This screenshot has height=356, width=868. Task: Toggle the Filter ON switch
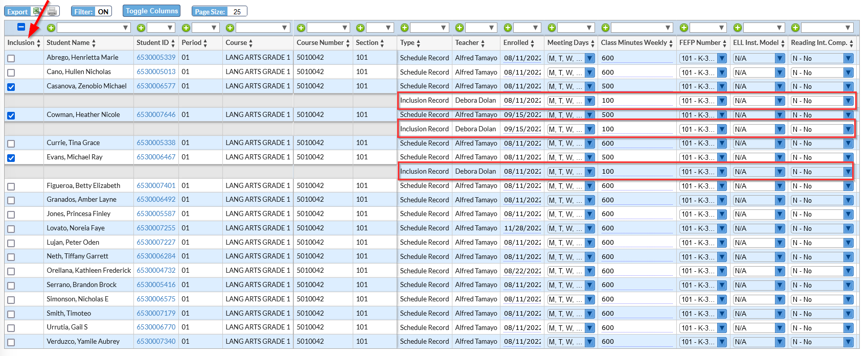pyautogui.click(x=103, y=11)
